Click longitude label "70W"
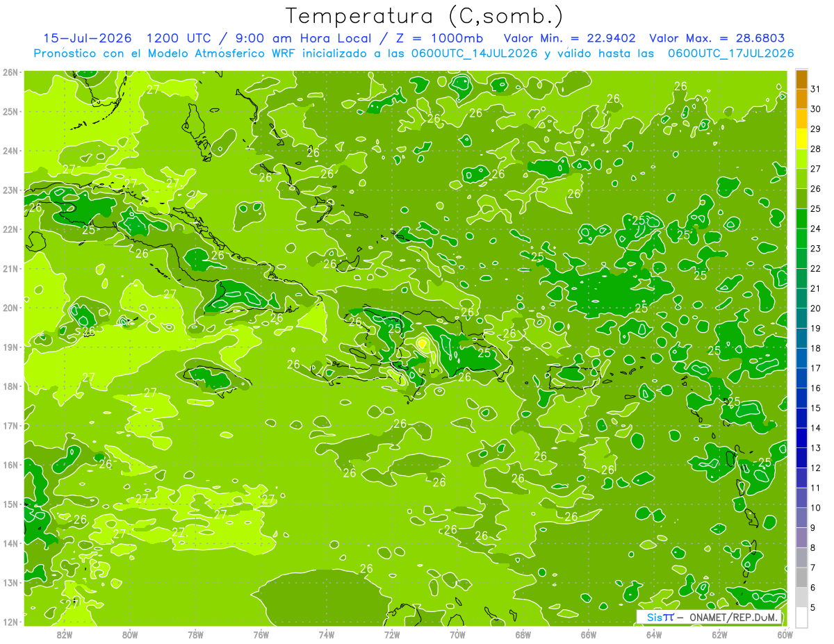 coord(457,634)
